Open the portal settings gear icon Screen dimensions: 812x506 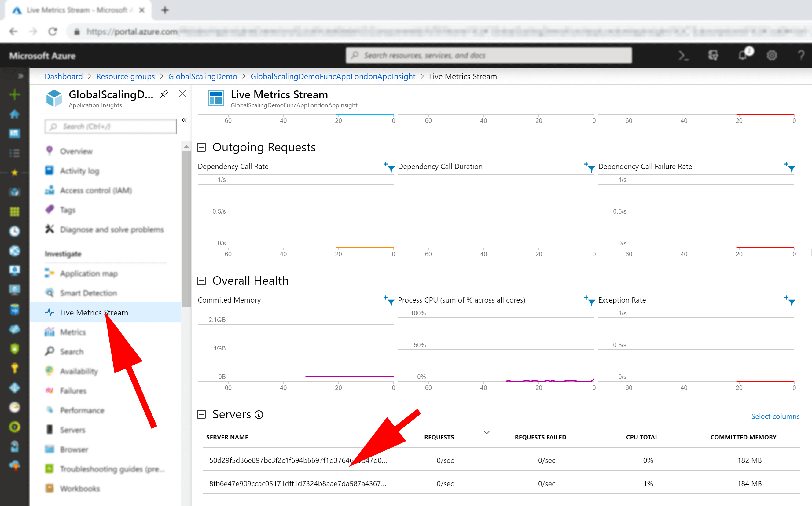(x=771, y=56)
